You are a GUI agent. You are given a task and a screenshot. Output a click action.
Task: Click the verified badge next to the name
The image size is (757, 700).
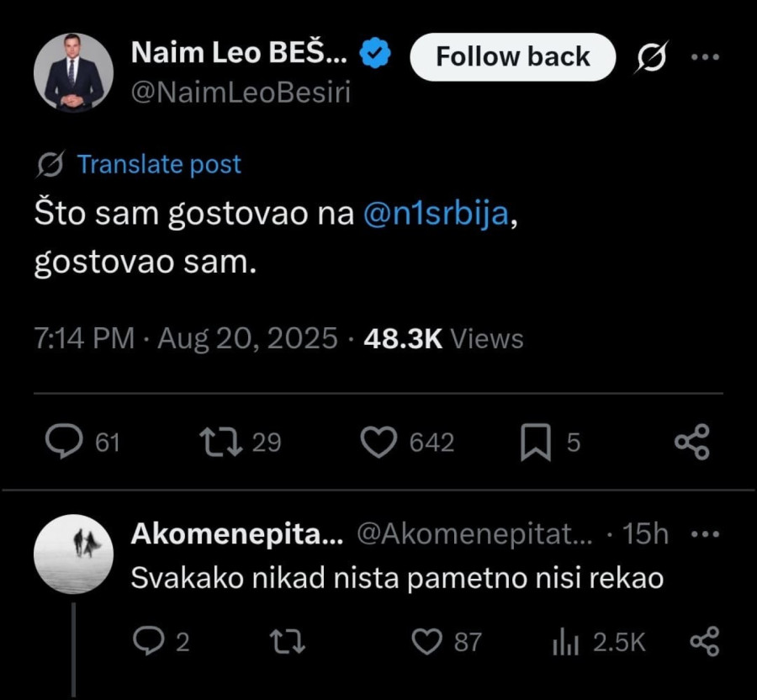tap(373, 51)
